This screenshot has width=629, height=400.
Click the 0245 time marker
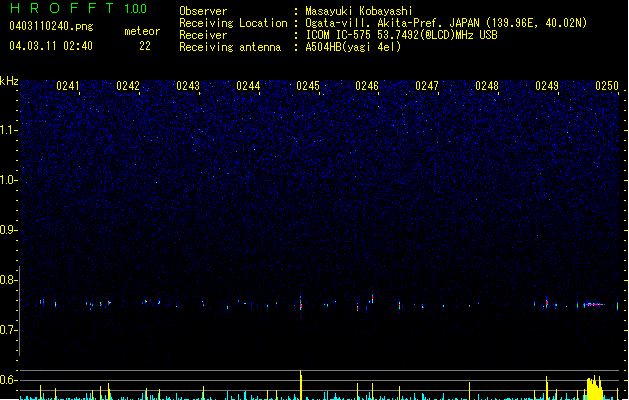[308, 86]
